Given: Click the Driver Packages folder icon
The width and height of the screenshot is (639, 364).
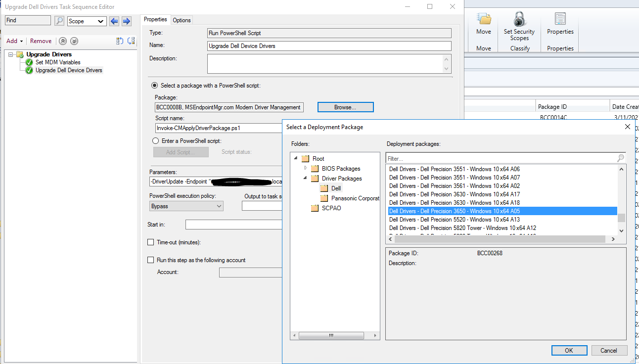Looking at the screenshot, I should click(x=315, y=179).
